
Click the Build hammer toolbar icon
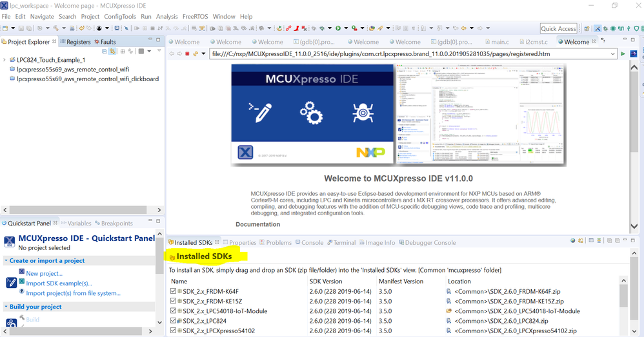pyautogui.click(x=56, y=28)
